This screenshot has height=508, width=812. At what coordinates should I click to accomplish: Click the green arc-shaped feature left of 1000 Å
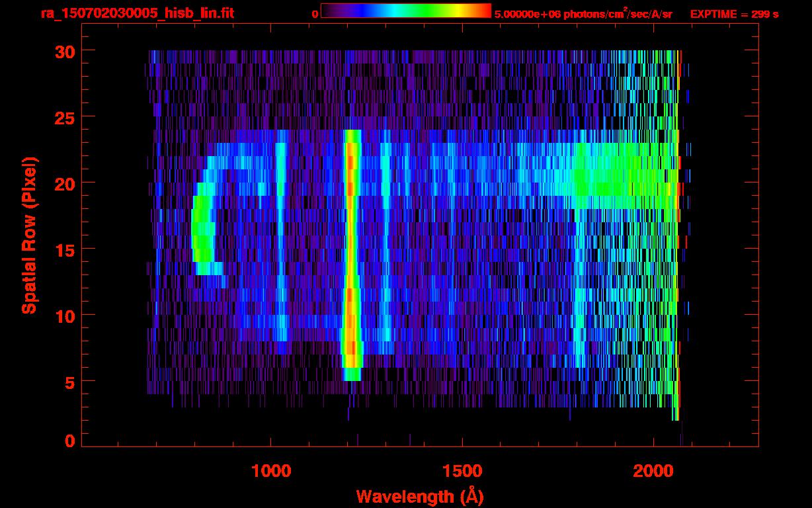[x=201, y=232]
